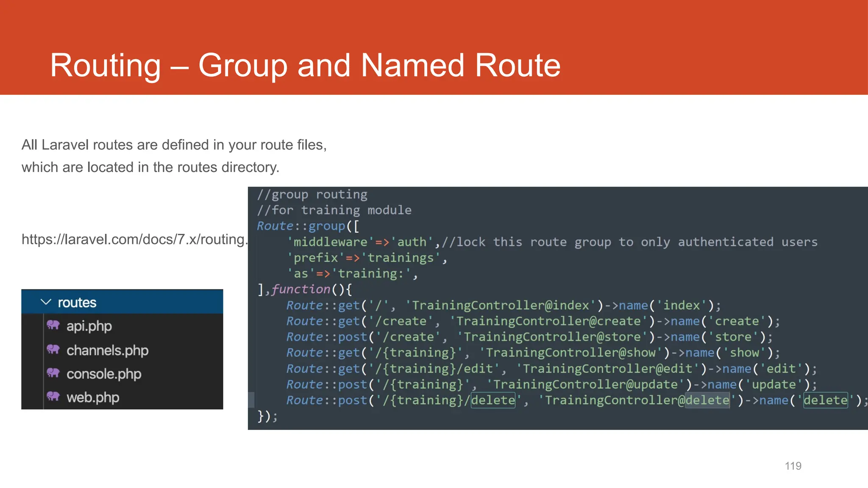Open the api.php file
868x488 pixels.
tap(89, 326)
